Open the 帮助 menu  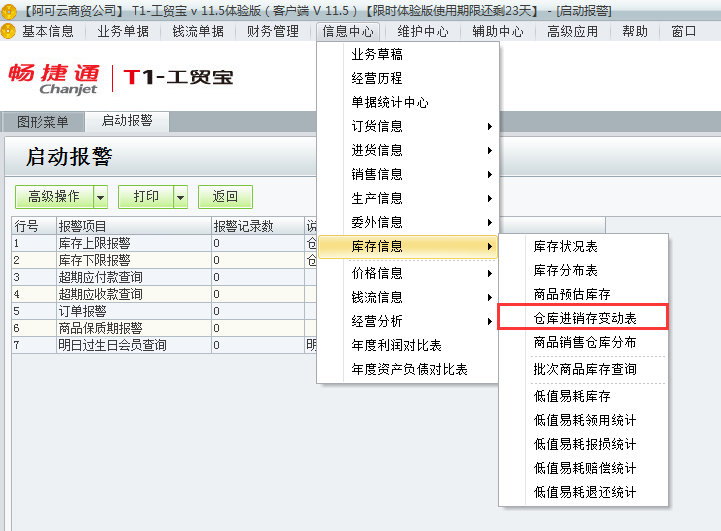tap(635, 31)
